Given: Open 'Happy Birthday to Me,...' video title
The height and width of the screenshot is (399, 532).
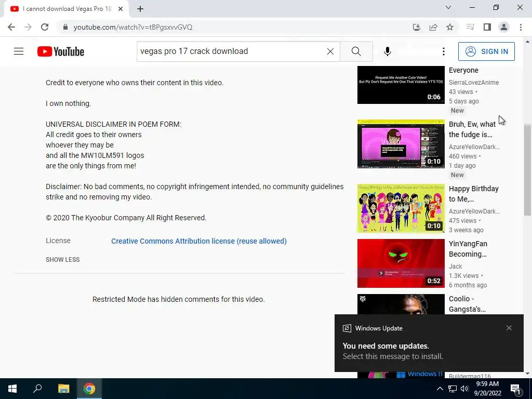Looking at the screenshot, I should point(474,194).
